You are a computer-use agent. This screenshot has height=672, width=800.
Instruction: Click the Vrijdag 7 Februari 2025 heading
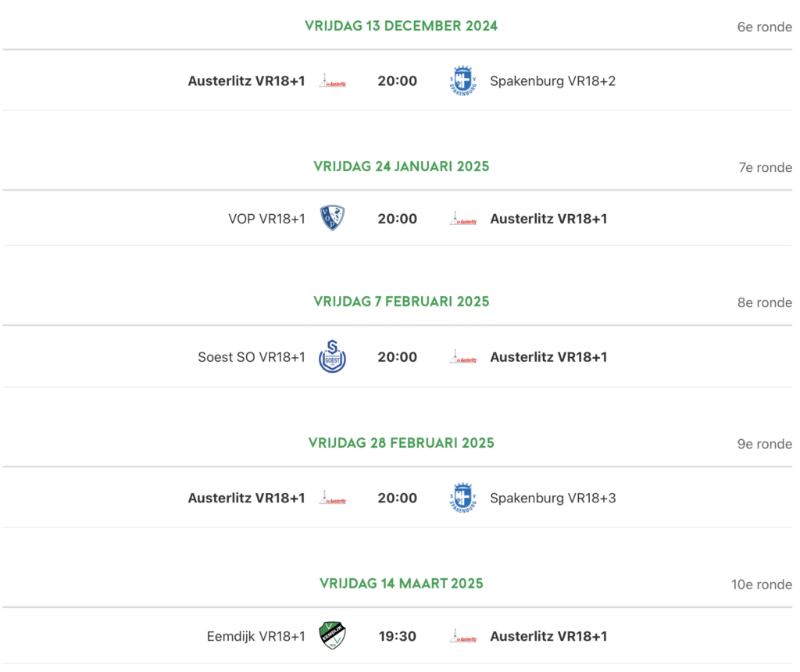click(x=401, y=302)
